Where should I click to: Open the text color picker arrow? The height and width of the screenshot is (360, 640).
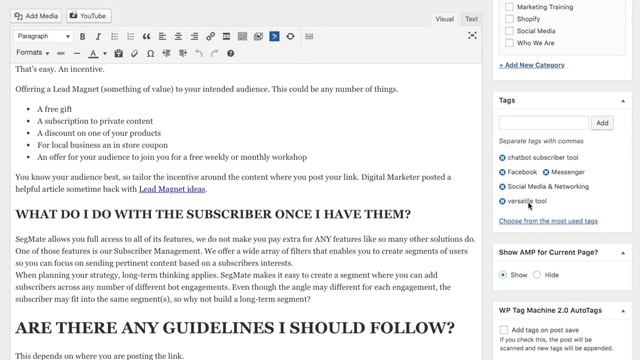tap(104, 53)
